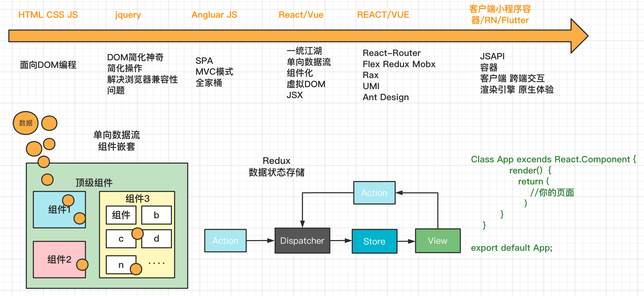Click the white box labeled b
This screenshot has height=296, width=644.
click(156, 215)
